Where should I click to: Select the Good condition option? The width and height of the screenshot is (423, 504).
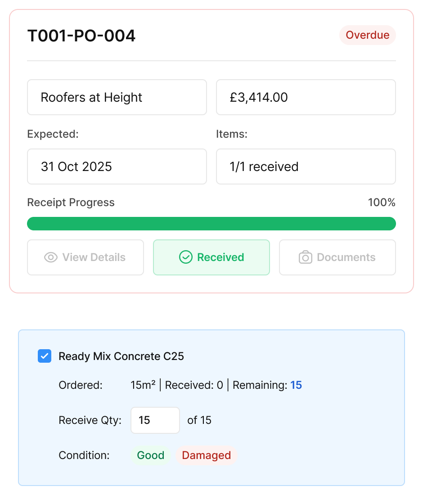pyautogui.click(x=150, y=455)
